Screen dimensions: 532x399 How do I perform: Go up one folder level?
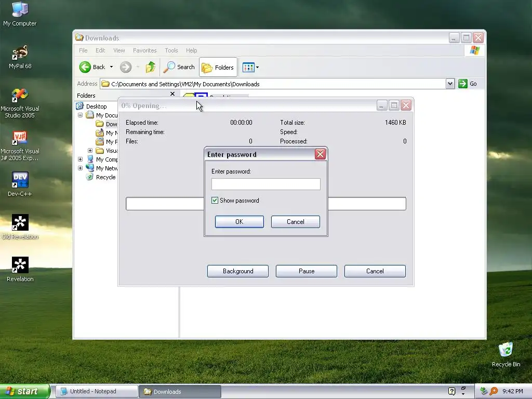(150, 67)
